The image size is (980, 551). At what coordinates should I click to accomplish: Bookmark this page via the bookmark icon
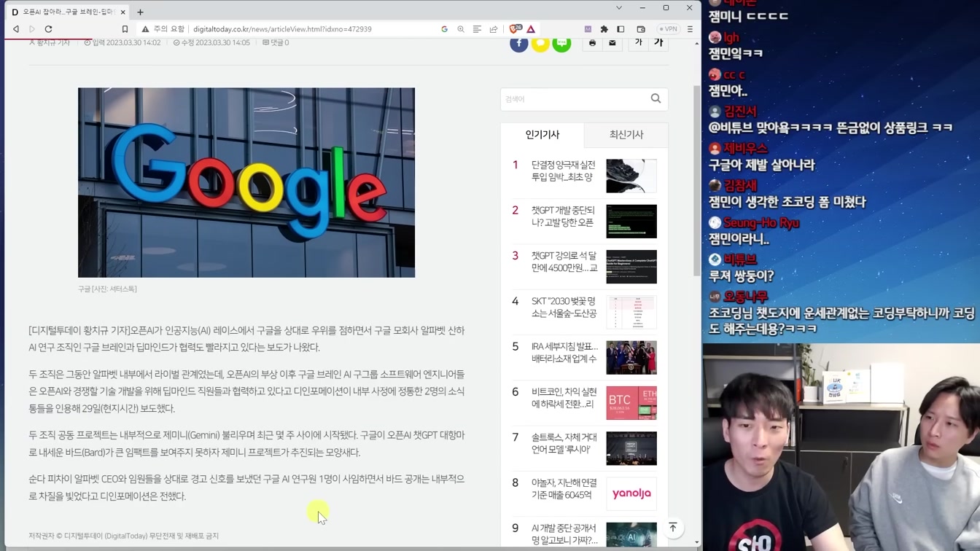(125, 29)
